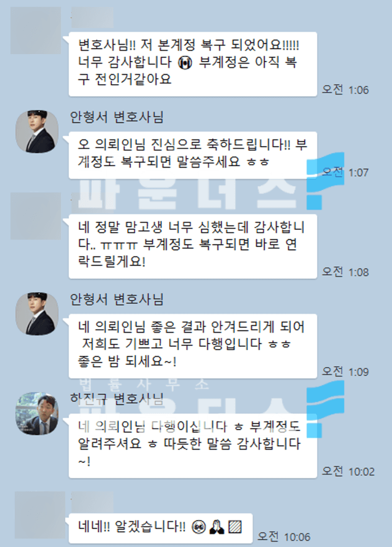The height and width of the screenshot is (547, 392).
Task: Open 안형서 변호사님 profile photo at 1:07 message
Action: coord(37,132)
